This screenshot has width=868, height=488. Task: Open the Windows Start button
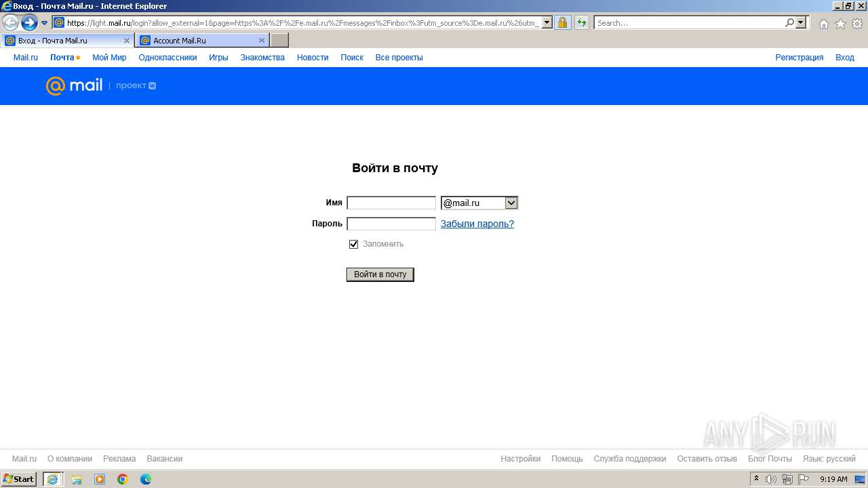coord(19,479)
